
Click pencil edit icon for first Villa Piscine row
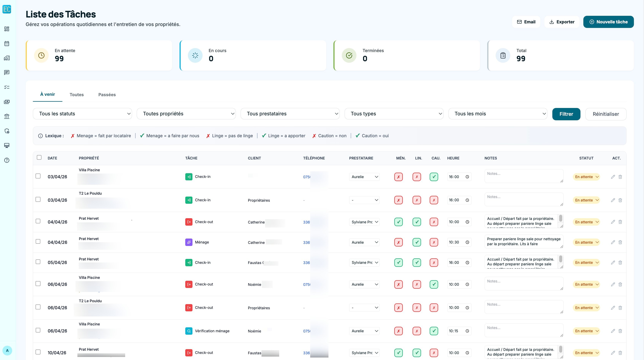(x=613, y=177)
